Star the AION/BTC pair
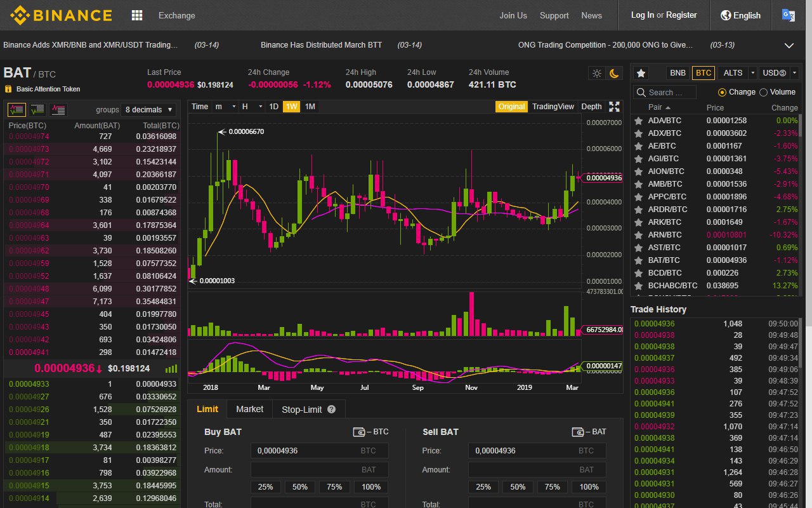Image resolution: width=812 pixels, height=508 pixels. tap(638, 171)
